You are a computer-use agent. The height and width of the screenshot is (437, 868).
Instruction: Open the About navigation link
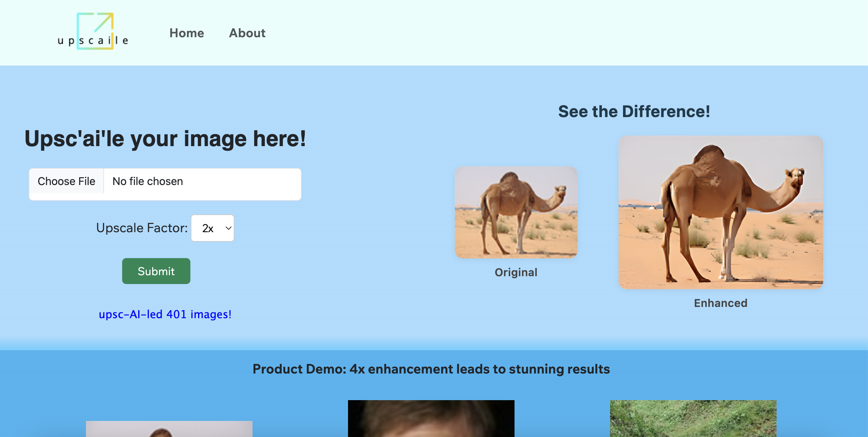(x=247, y=33)
